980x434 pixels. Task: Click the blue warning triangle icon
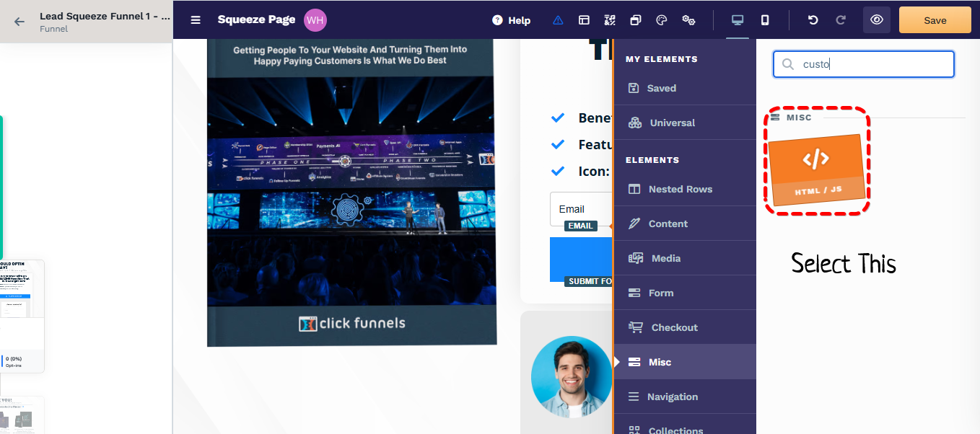(x=558, y=20)
